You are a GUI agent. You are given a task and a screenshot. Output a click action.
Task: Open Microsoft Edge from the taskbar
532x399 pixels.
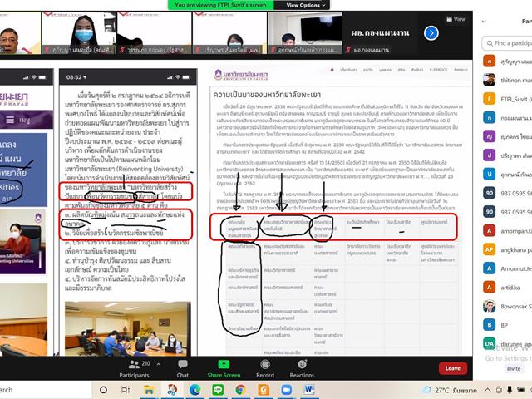point(195,390)
